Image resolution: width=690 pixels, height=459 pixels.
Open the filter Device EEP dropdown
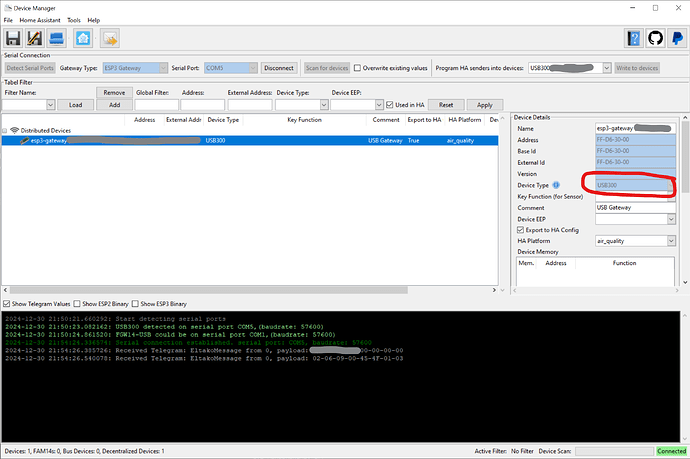(x=379, y=105)
